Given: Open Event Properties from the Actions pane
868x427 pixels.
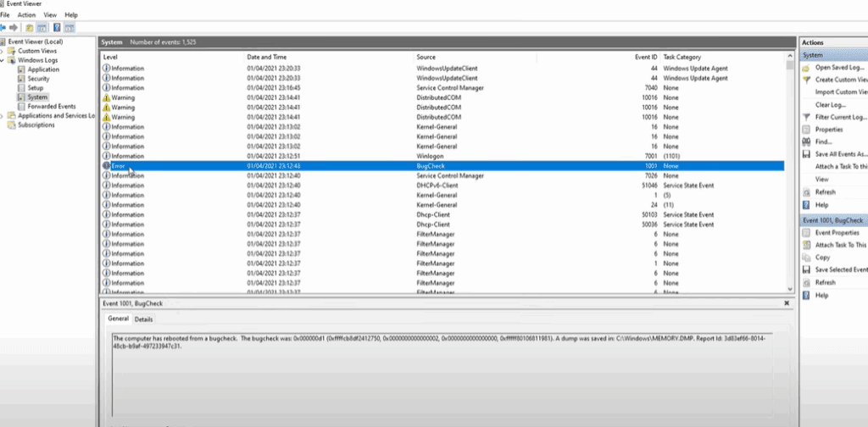Looking at the screenshot, I should 837,232.
